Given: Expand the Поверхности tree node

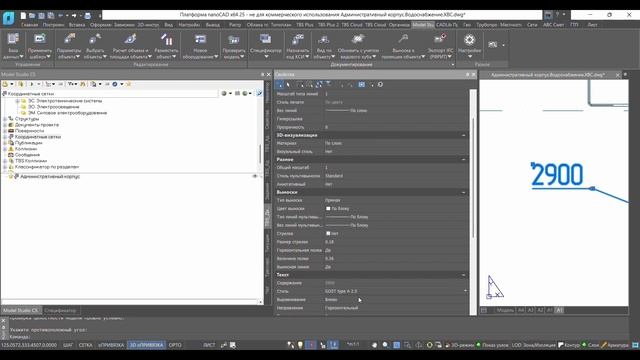Looking at the screenshot, I should click(x=5, y=131).
